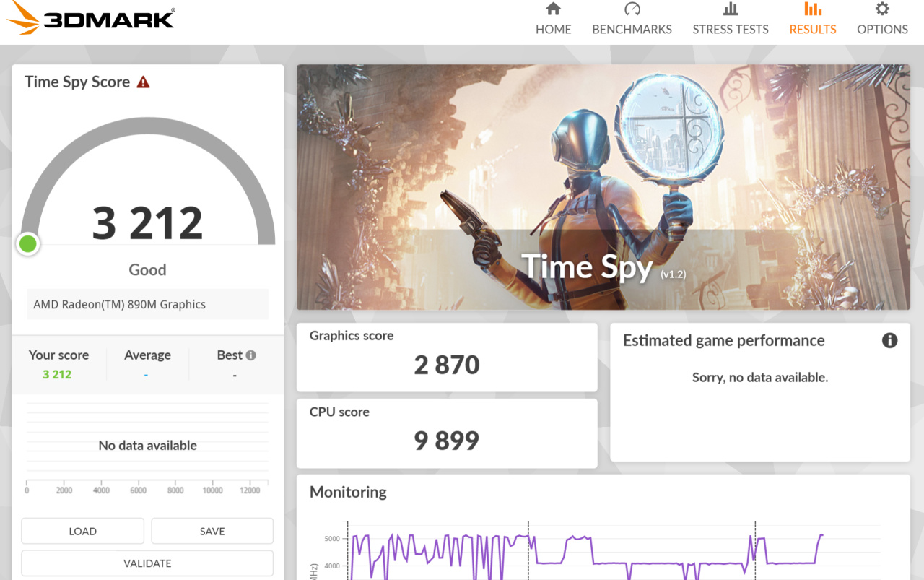The width and height of the screenshot is (924, 580).
Task: Click the Estimated game performance info icon
Action: tap(889, 340)
